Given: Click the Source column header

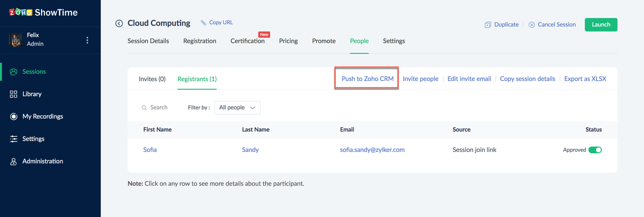Looking at the screenshot, I should pyautogui.click(x=461, y=130).
